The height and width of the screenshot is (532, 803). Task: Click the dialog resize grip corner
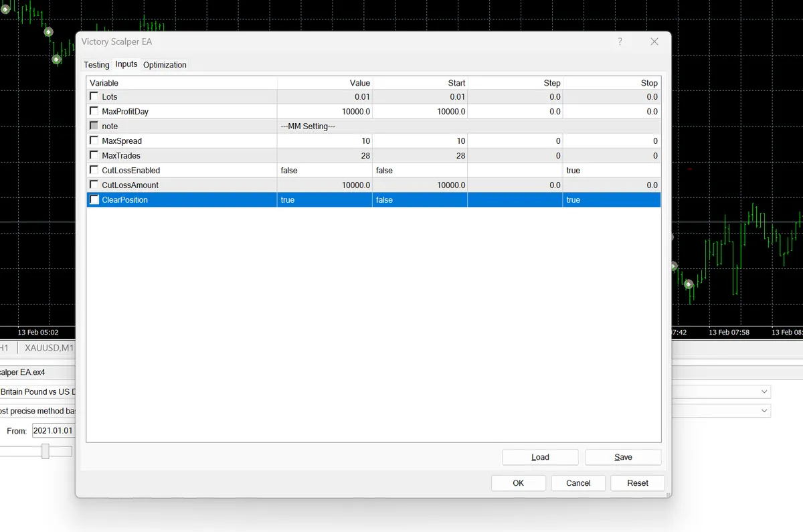coord(667,495)
